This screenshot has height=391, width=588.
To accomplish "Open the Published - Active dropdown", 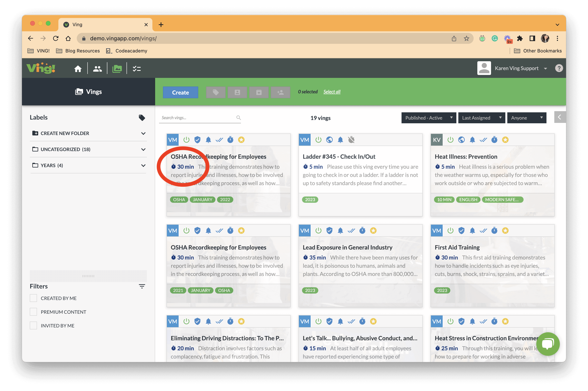I will tap(429, 118).
